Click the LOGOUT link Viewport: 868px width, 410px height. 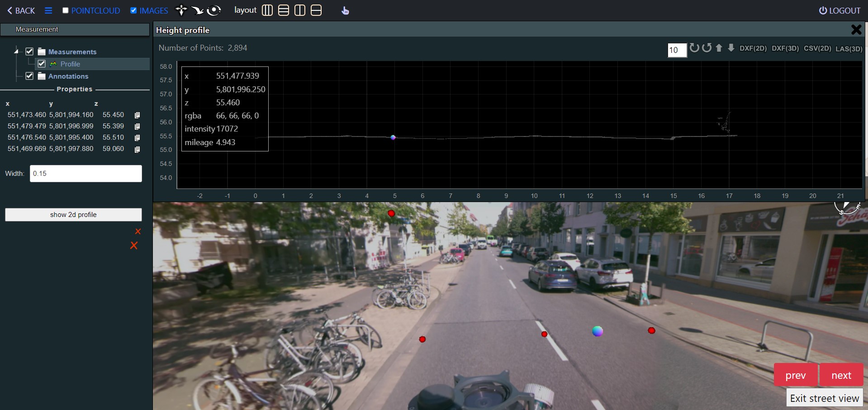[x=840, y=10]
